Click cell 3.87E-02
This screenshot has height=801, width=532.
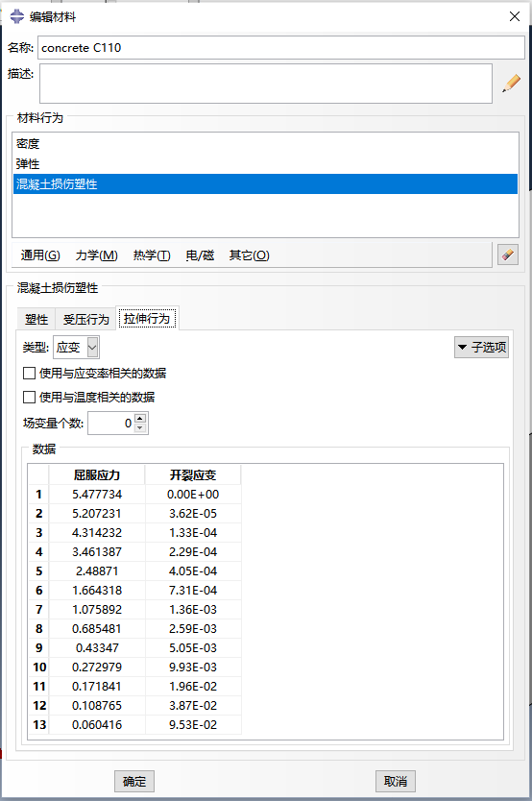(193, 706)
